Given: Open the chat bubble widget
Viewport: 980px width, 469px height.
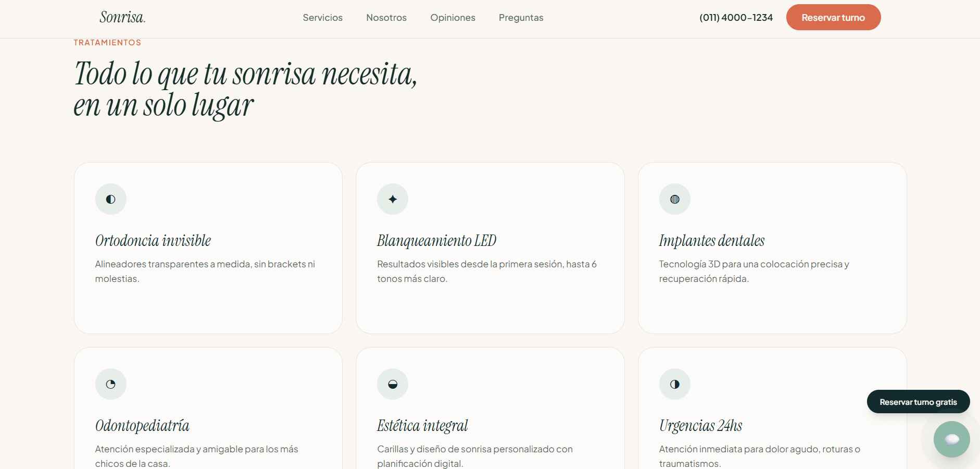Looking at the screenshot, I should (x=951, y=439).
